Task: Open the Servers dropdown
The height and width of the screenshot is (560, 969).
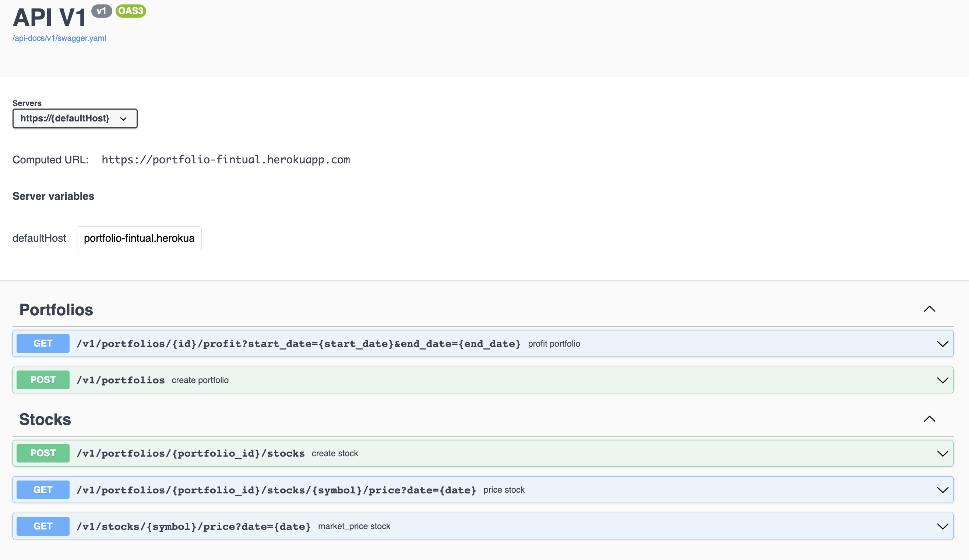Action: pos(75,118)
